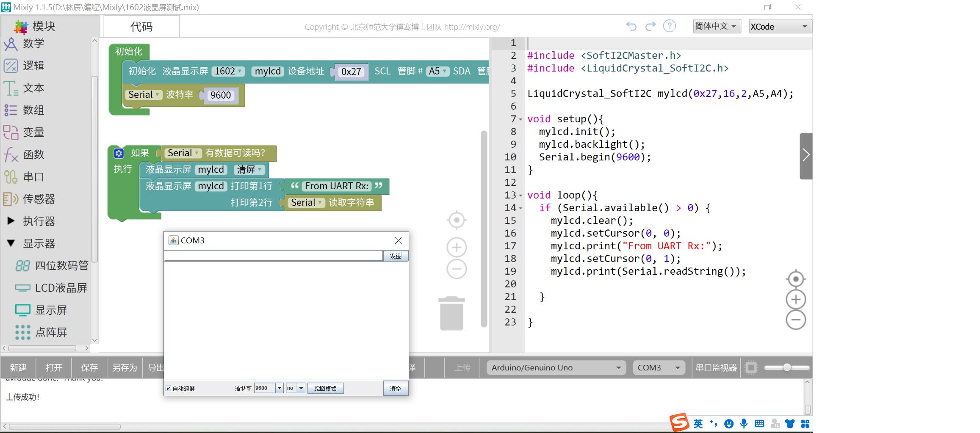This screenshot has height=433, width=980.
Task: Click the redo arrow icon
Action: click(x=650, y=26)
